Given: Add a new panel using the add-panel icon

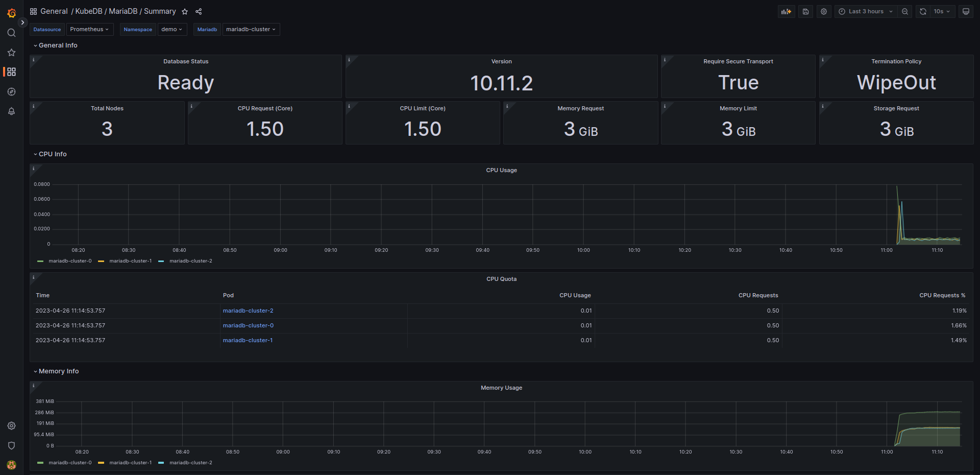Looking at the screenshot, I should [786, 11].
